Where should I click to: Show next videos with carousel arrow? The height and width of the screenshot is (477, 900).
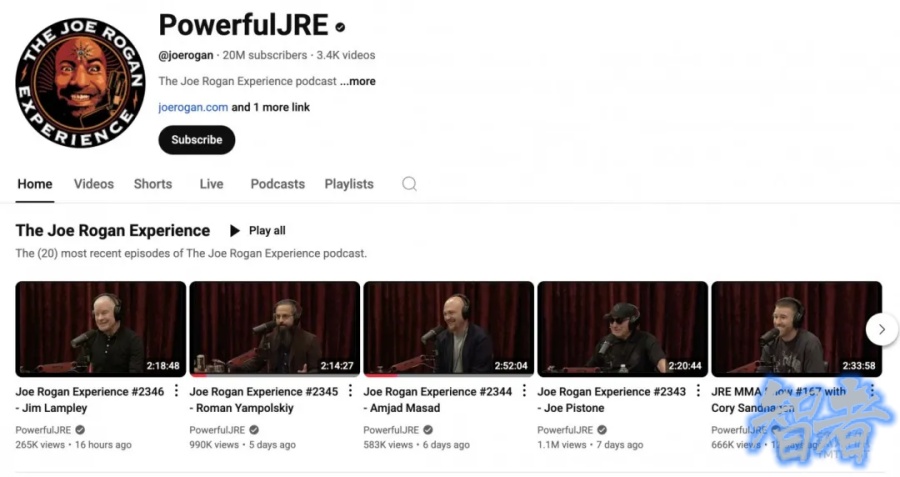coord(881,329)
